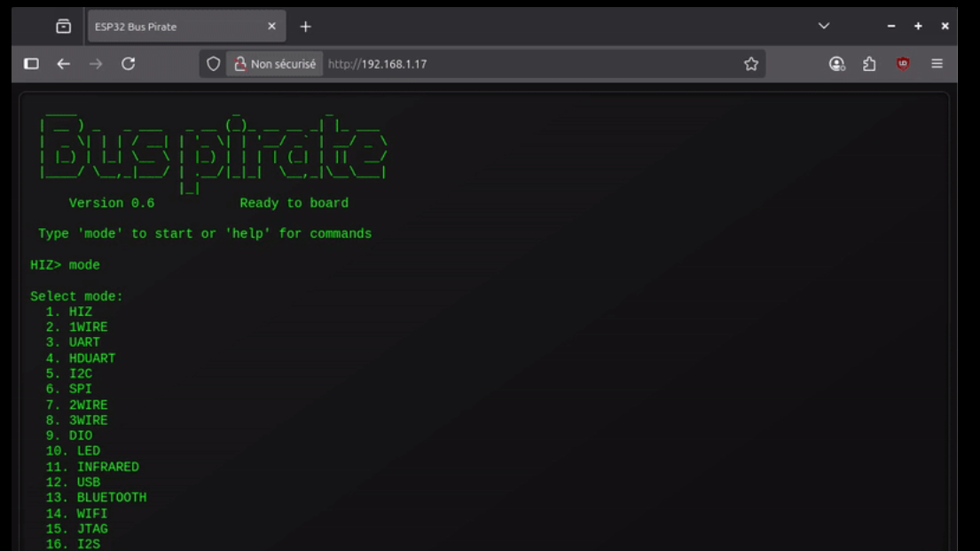
Task: Click the tracking protection shield icon
Action: 213,64
